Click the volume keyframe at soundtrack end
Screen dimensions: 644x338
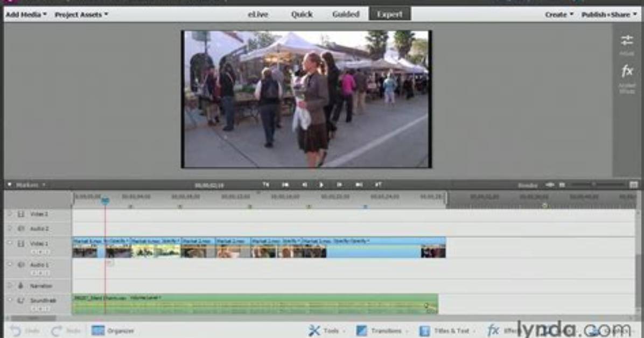pos(427,306)
